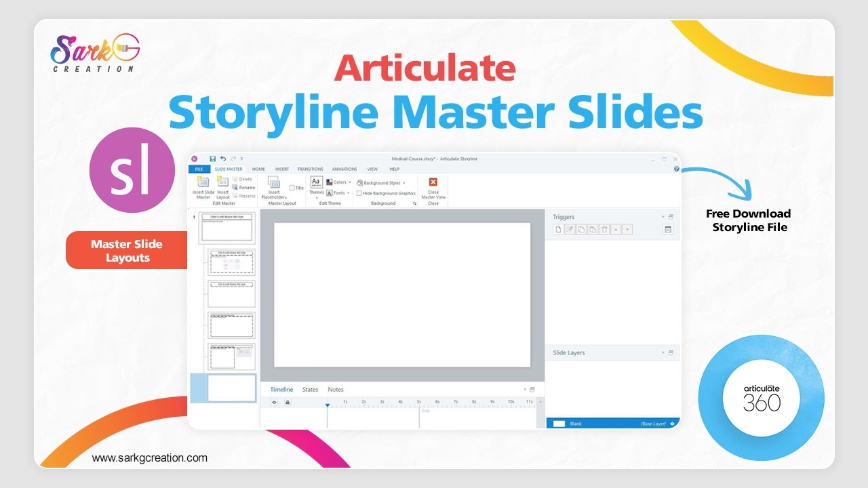Switch to the INSERT ribbon tab
This screenshot has height=488, width=868.
282,169
